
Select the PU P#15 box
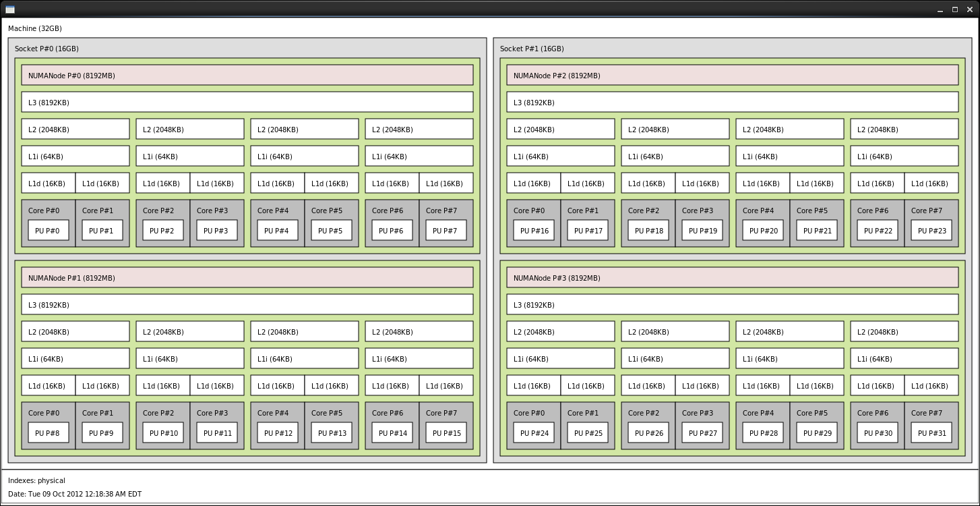pyautogui.click(x=446, y=433)
